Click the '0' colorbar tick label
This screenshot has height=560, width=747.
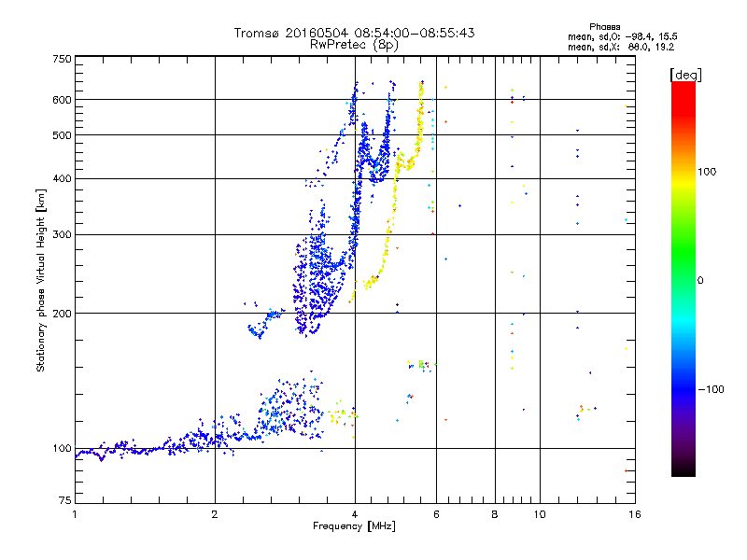[x=700, y=281]
